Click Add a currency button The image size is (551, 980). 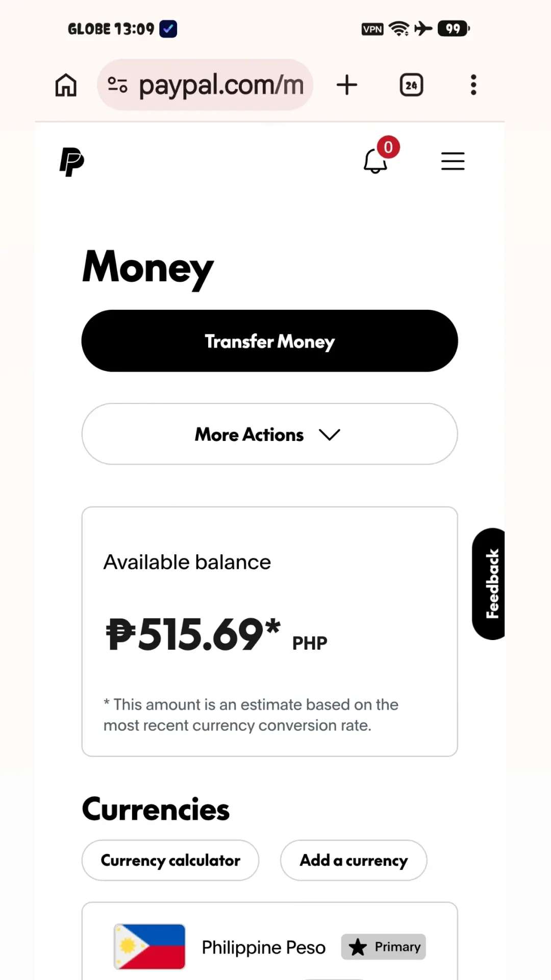[354, 860]
